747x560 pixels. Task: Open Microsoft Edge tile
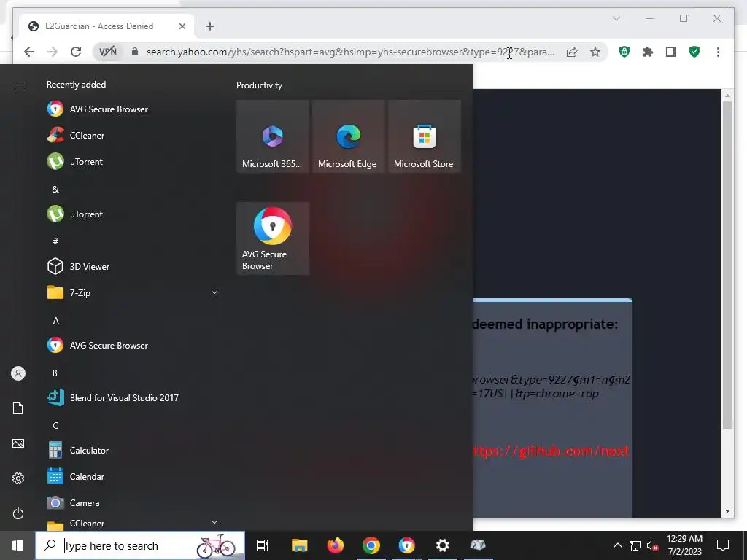348,136
